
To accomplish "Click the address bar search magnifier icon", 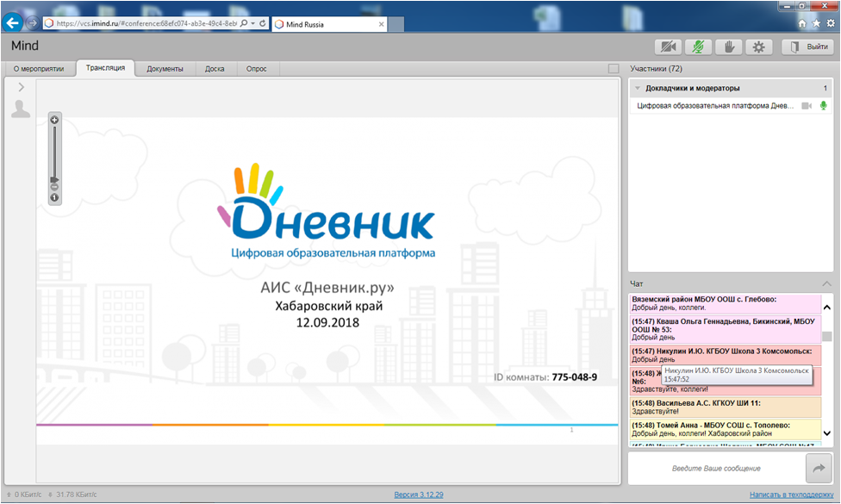I will click(x=244, y=23).
